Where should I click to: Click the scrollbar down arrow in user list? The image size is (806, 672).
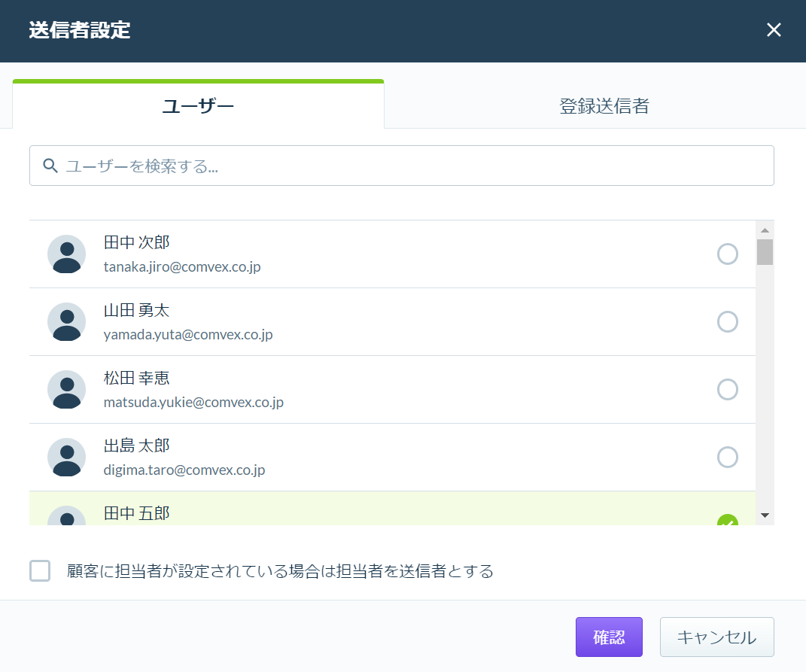pos(765,515)
